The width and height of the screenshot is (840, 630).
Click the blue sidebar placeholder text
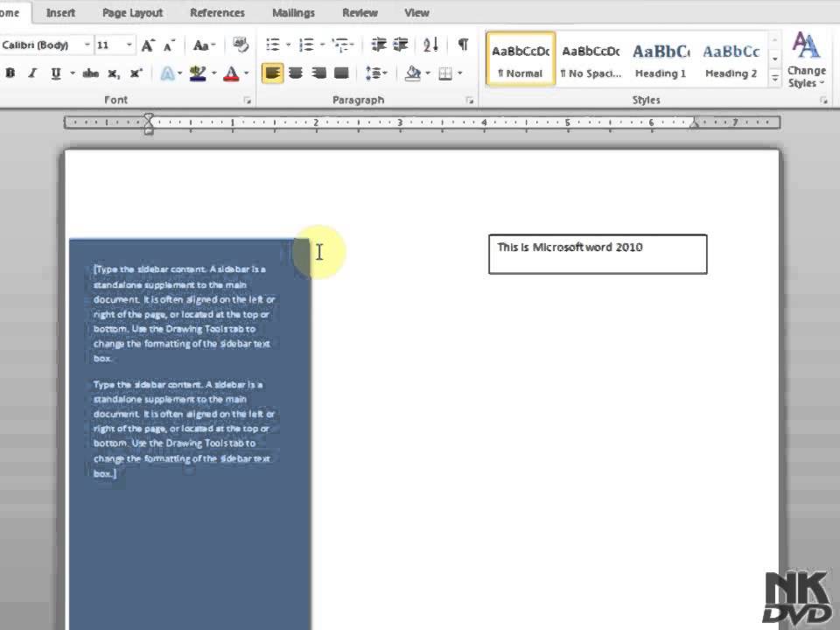183,371
